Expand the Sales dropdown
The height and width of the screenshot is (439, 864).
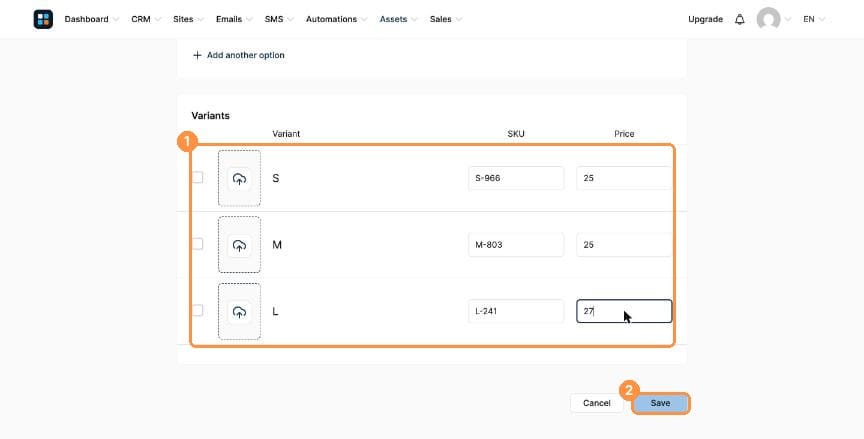pyautogui.click(x=446, y=19)
